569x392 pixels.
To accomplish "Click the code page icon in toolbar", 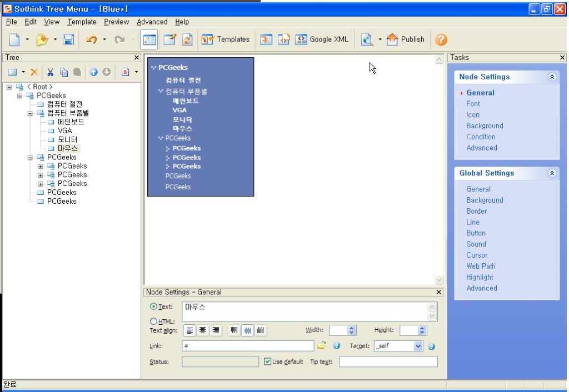I will pyautogui.click(x=284, y=39).
